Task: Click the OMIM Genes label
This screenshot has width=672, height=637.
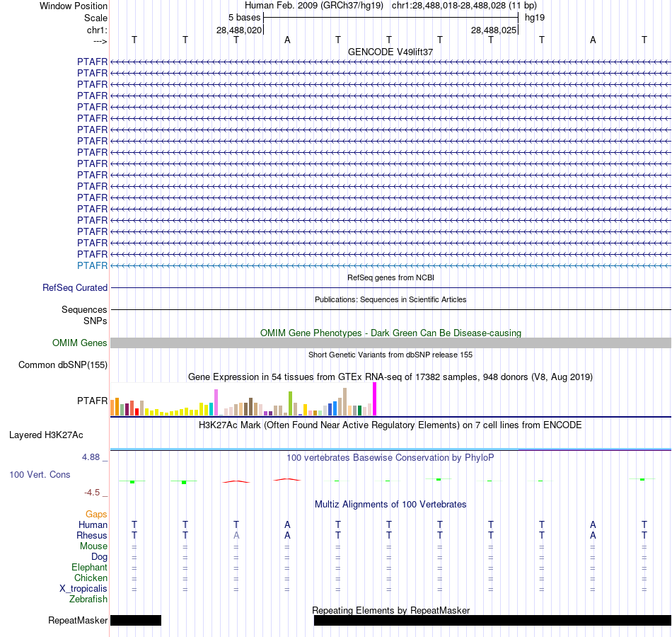Action: (79, 343)
